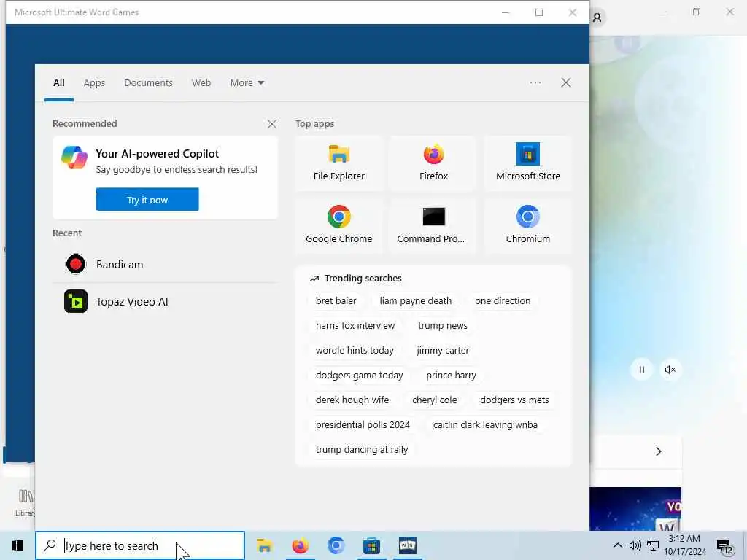Open Microsoft Store from the taskbar

tap(371, 545)
